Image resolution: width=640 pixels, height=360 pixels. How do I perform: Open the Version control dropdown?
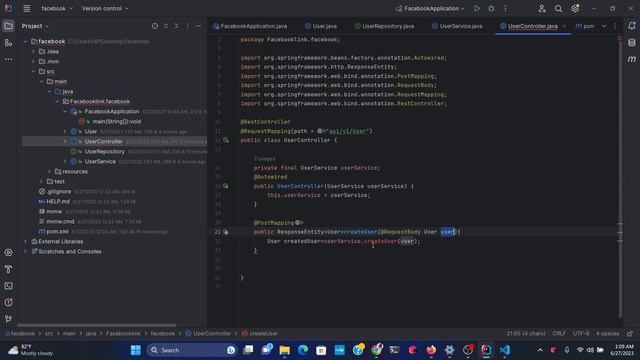point(105,8)
